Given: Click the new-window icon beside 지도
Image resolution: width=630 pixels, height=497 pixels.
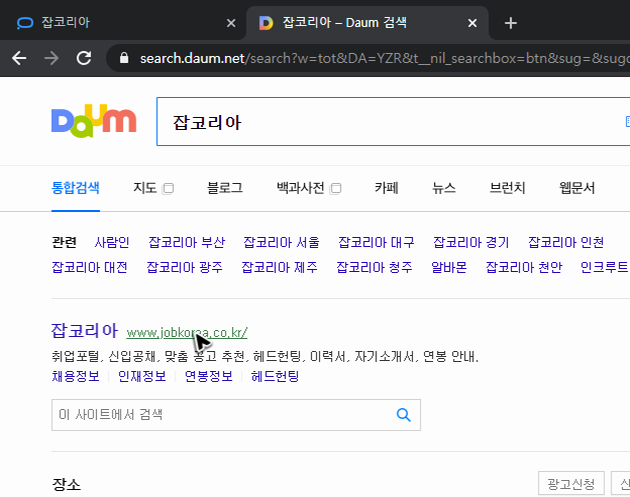Looking at the screenshot, I should tap(168, 188).
